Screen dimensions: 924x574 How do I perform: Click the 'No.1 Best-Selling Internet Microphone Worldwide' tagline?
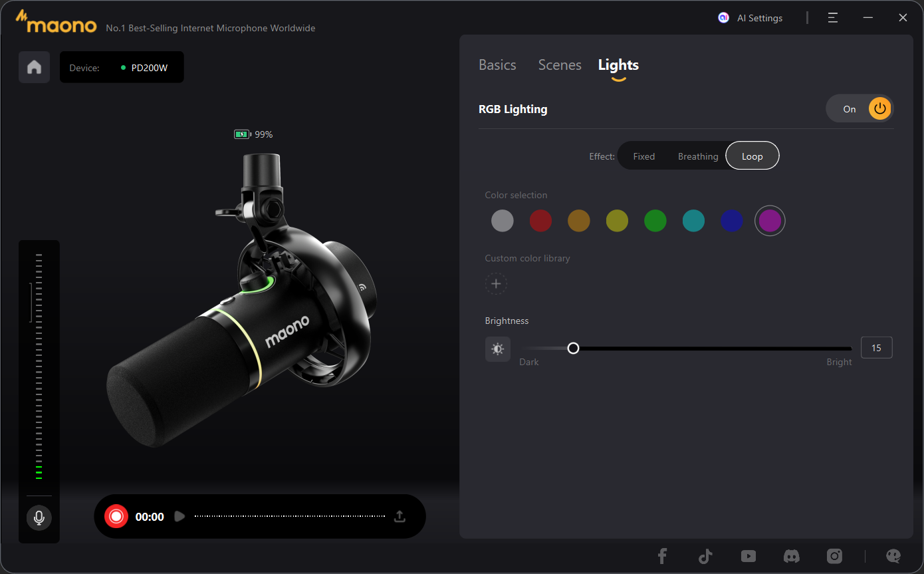pyautogui.click(x=211, y=28)
